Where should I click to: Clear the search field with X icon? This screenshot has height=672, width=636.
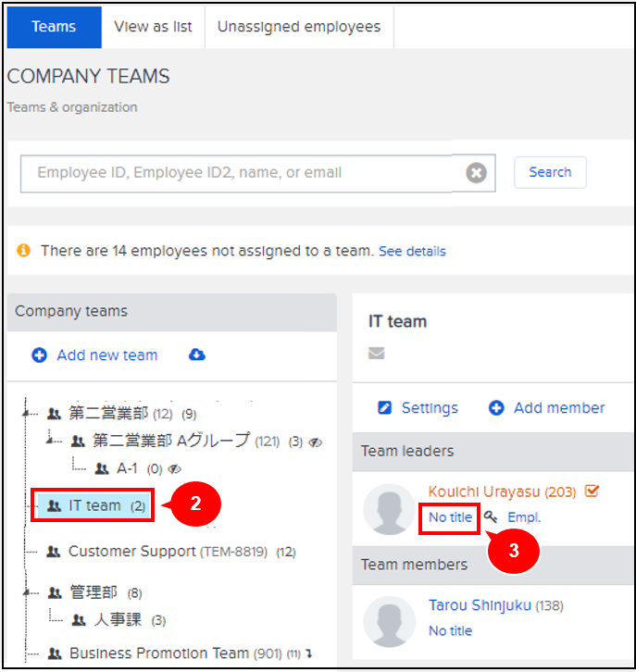(x=476, y=173)
